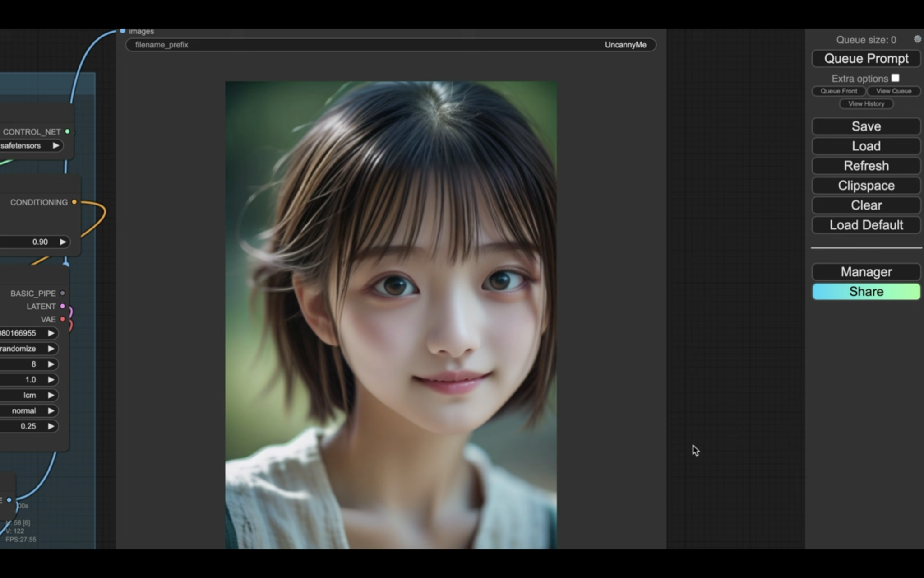Click the CONDITIONING output connector dot
Image resolution: width=924 pixels, height=578 pixels.
(74, 202)
